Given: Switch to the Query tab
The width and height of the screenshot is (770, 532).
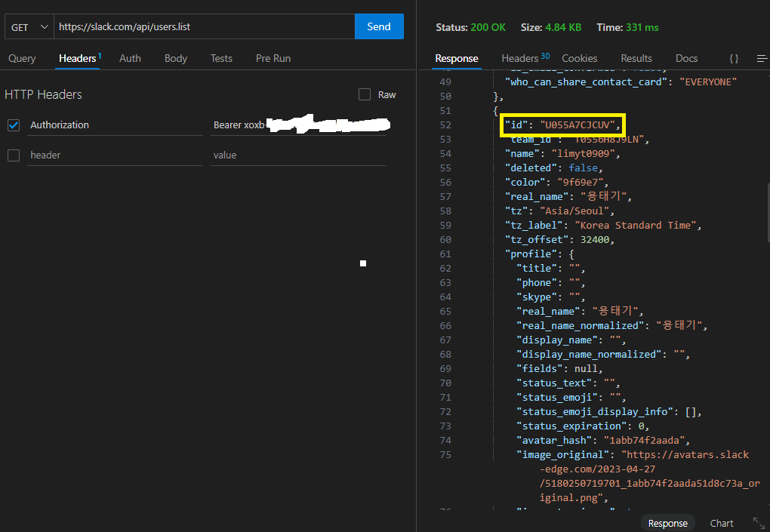Looking at the screenshot, I should point(22,58).
